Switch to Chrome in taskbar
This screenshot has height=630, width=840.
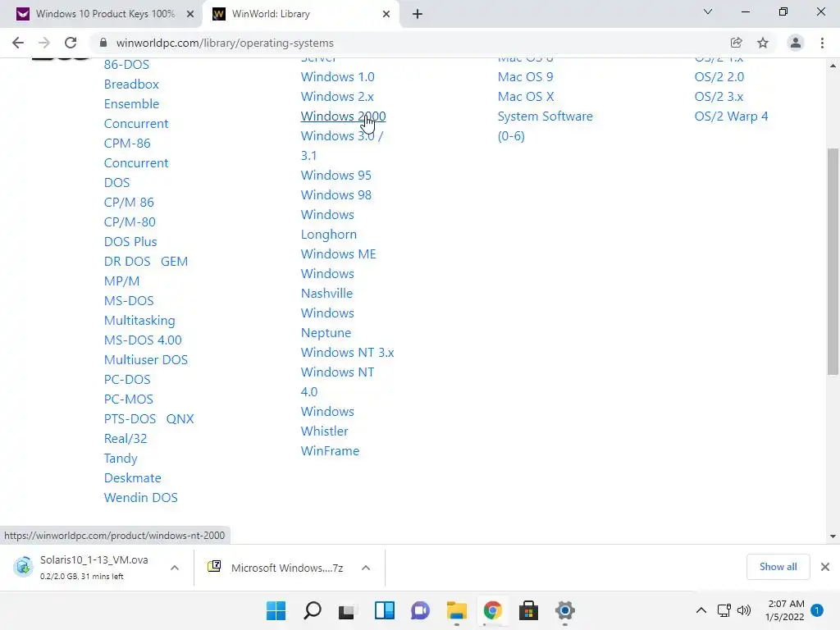pos(492,610)
